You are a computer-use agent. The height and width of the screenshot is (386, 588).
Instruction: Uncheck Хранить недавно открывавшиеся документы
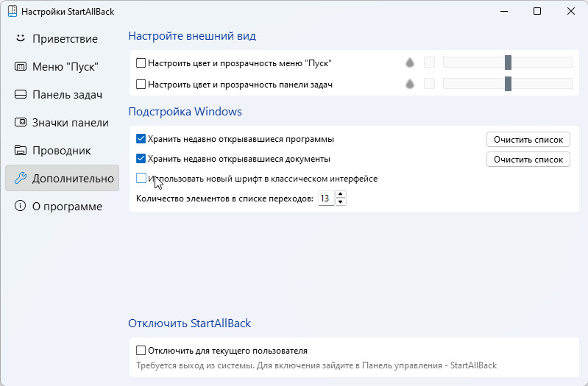coord(141,159)
